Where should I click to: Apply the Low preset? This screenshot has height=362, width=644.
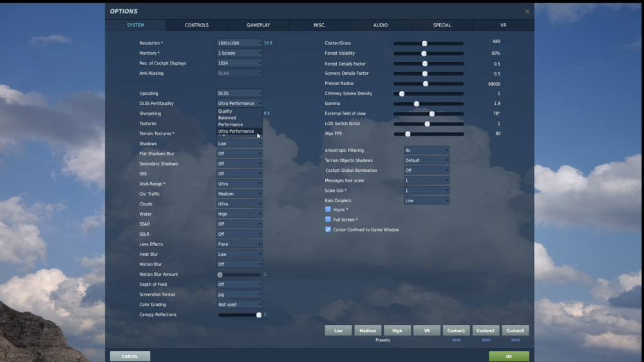pyautogui.click(x=339, y=330)
